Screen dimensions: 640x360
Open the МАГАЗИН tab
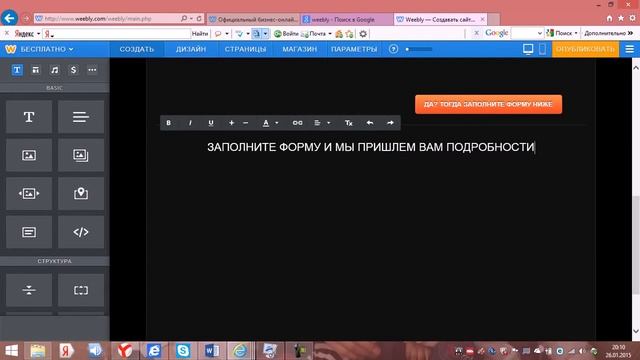(300, 49)
